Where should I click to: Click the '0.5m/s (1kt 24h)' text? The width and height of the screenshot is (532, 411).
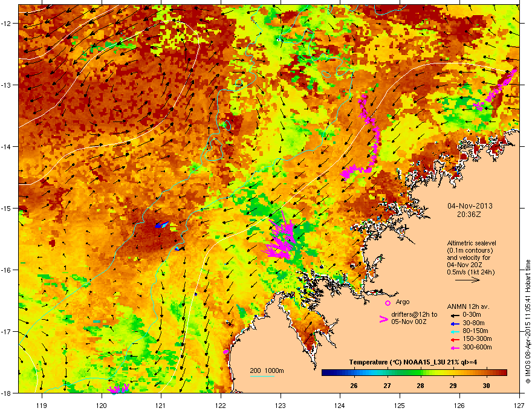pyautogui.click(x=470, y=272)
